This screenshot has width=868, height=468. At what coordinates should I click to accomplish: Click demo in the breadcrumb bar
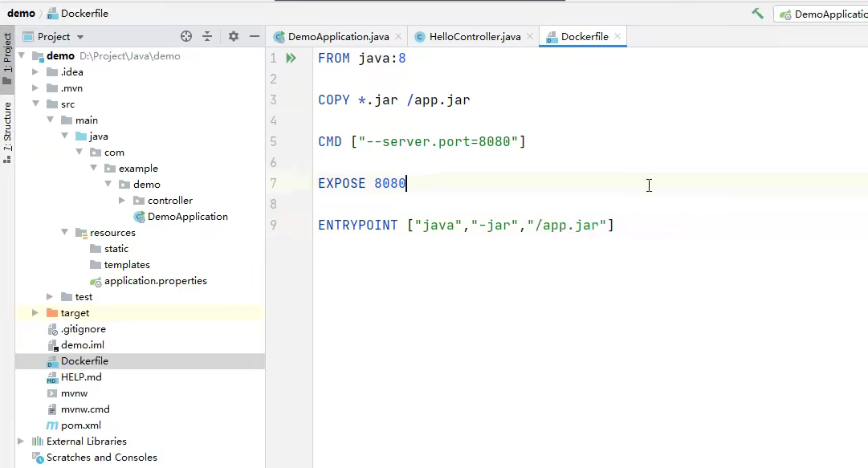[x=20, y=13]
